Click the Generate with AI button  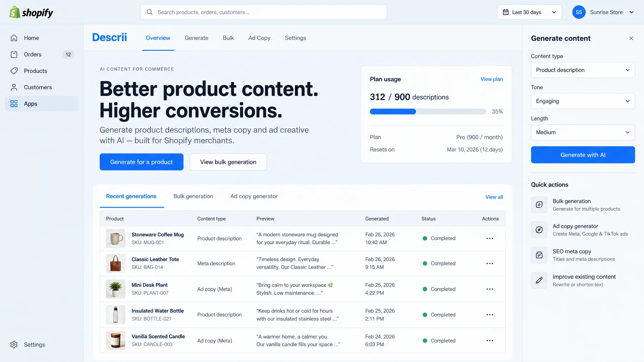click(583, 155)
